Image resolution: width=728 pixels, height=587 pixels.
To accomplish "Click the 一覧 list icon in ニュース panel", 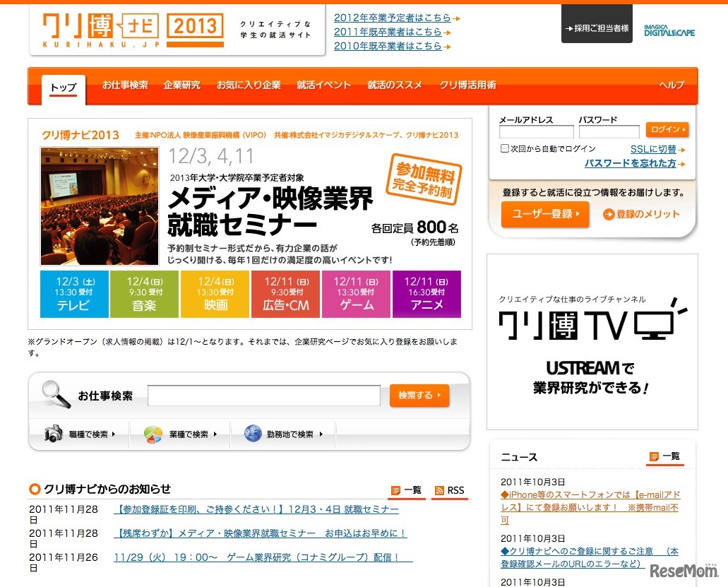I will pyautogui.click(x=654, y=456).
